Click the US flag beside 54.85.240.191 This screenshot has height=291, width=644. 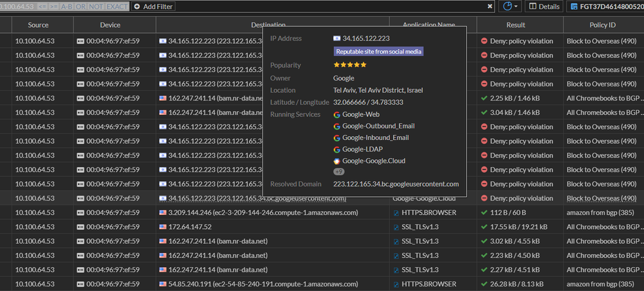162,284
